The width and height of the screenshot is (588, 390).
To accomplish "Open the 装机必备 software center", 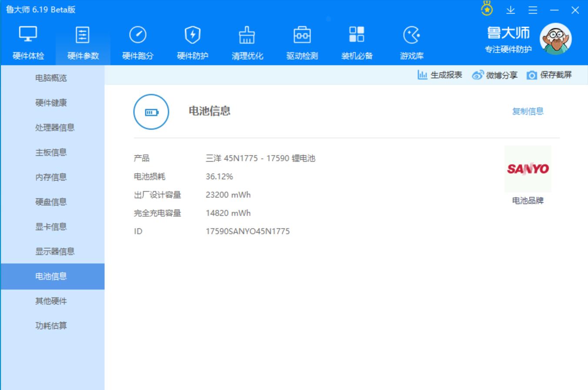I will click(357, 41).
